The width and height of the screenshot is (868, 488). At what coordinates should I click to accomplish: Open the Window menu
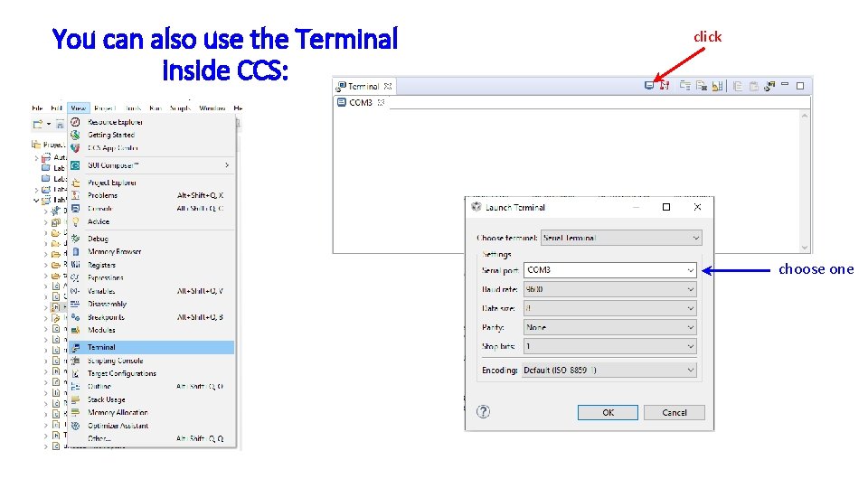[212, 108]
